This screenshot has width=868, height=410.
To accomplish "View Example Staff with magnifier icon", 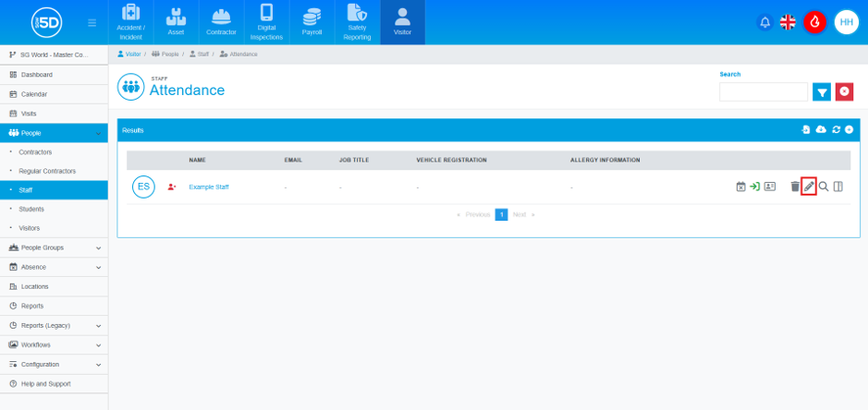I will pos(824,187).
